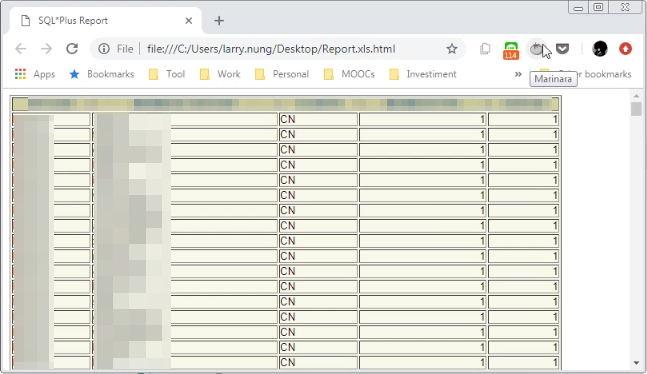
Task: Close the SQL*Plus Report tab
Action: tap(189, 21)
